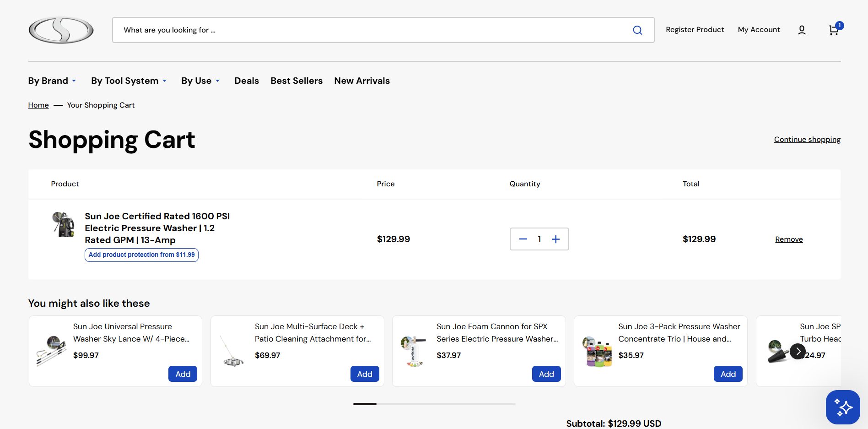Open the New Arrivals page
This screenshot has height=429, width=868.
tap(362, 81)
